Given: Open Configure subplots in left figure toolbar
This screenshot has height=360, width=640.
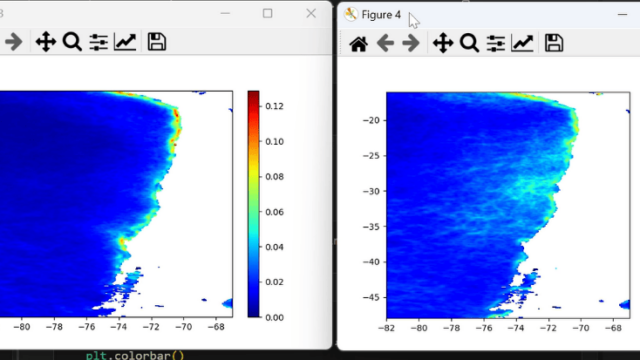Looking at the screenshot, I should (x=98, y=42).
